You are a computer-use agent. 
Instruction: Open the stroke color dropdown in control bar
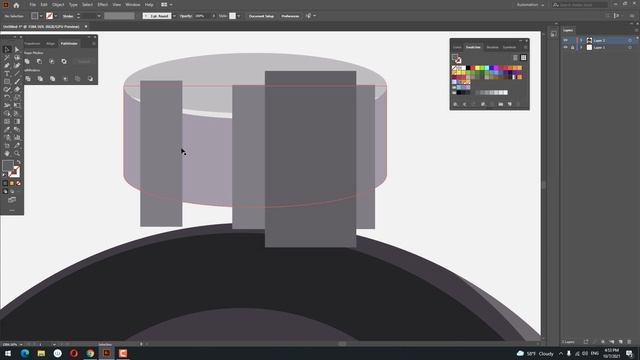pos(56,16)
